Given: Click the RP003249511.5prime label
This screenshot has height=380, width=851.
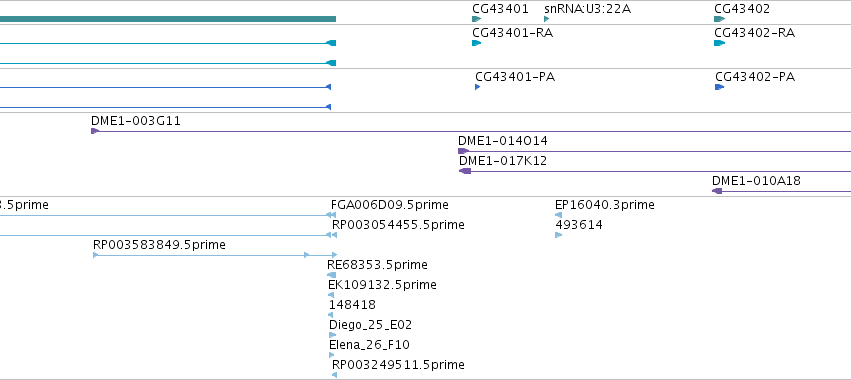Looking at the screenshot, I should click(398, 365).
